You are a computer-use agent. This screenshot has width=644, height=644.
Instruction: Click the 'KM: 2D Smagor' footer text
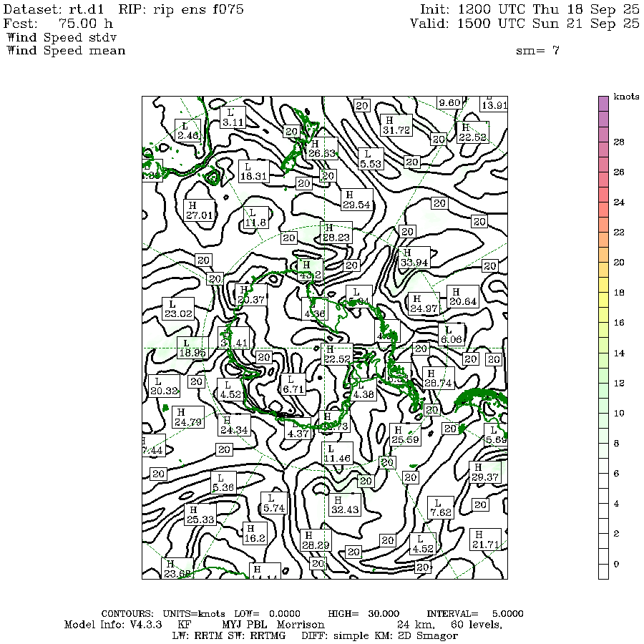click(416, 636)
